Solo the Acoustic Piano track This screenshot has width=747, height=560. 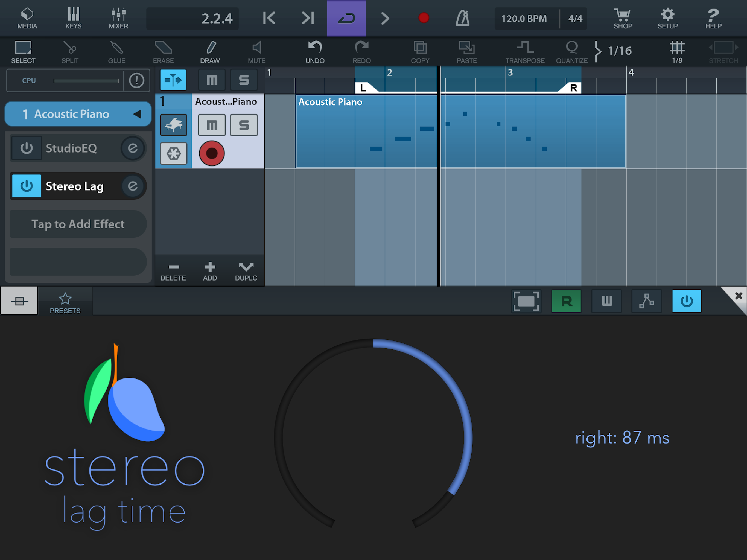point(244,125)
